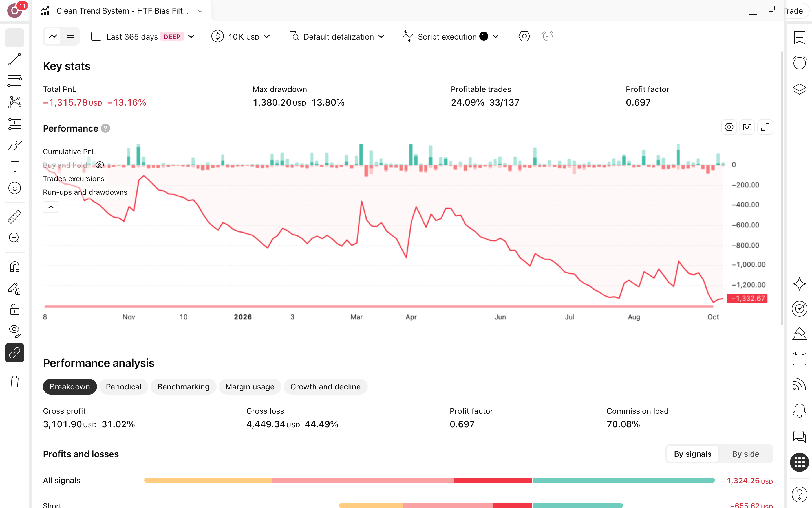Toggle magnet mode for drawings
The width and height of the screenshot is (812, 508).
click(x=15, y=267)
